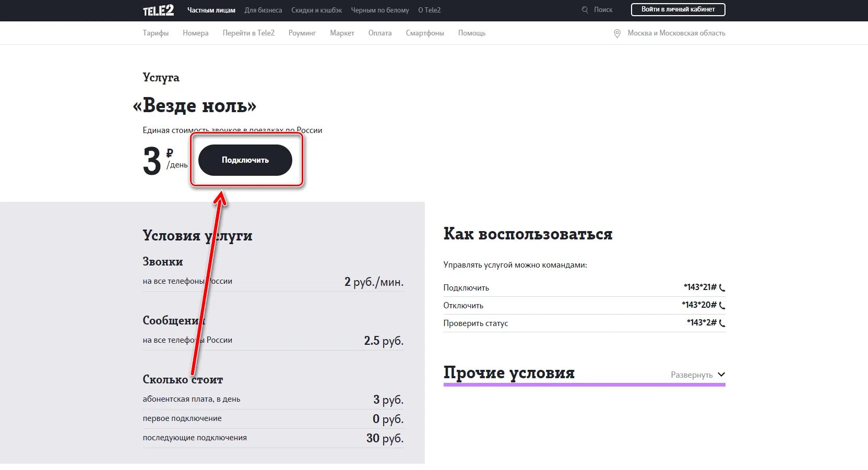This screenshot has width=868, height=470.
Task: Go to Перейти в Tele2
Action: click(x=248, y=33)
